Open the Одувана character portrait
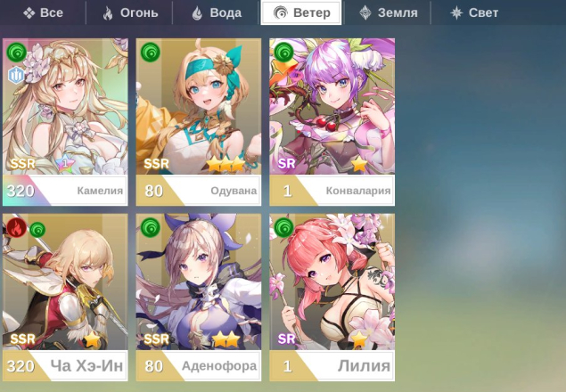This screenshot has width=566, height=392. coord(198,107)
